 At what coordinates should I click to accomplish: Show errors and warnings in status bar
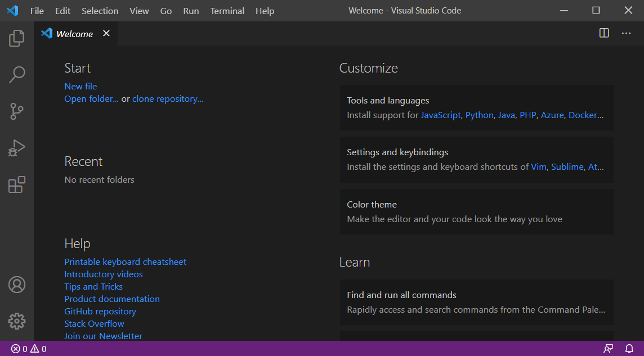point(29,349)
